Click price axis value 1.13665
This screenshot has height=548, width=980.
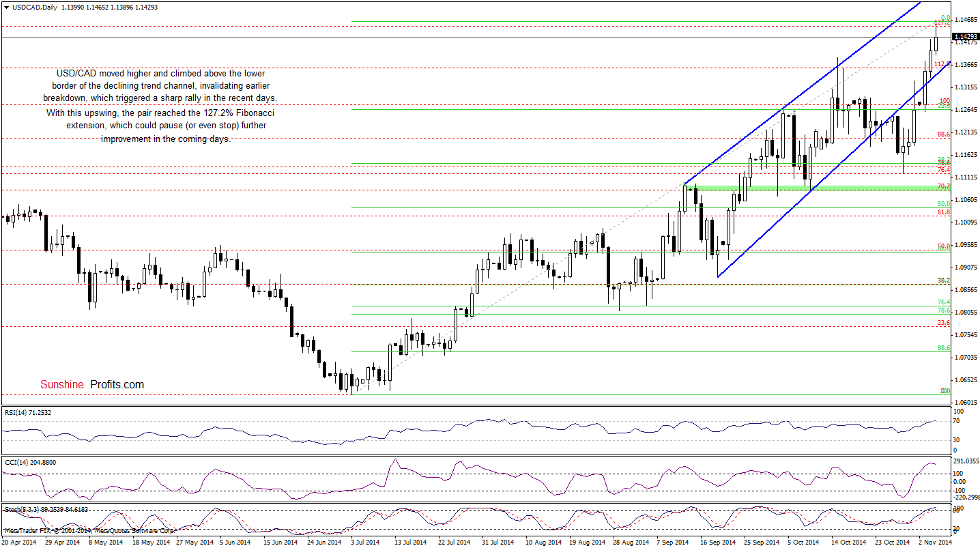[x=965, y=65]
